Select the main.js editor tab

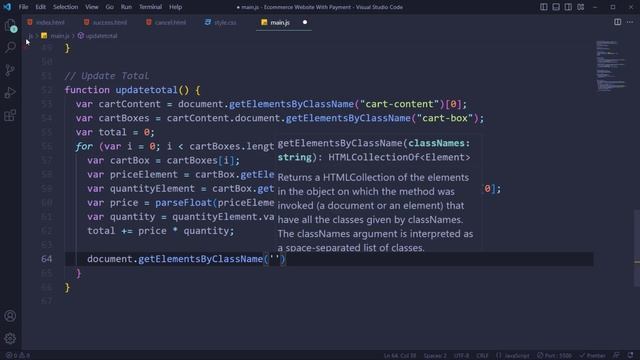coord(280,22)
